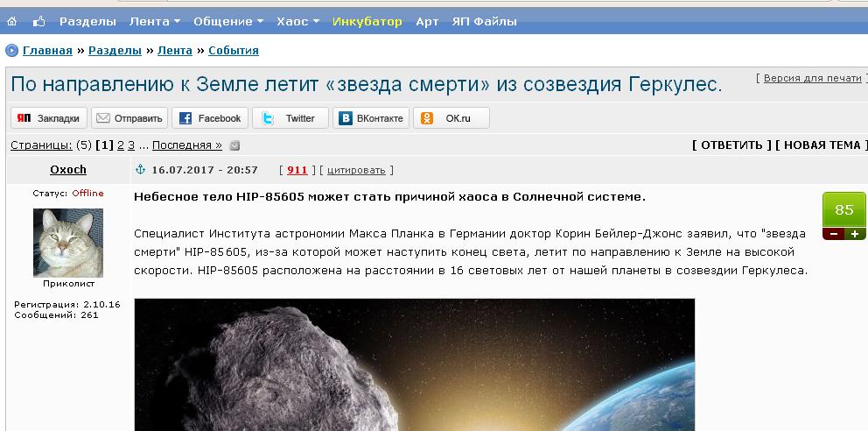This screenshot has width=868, height=431.
Task: Click the green rating score 85
Action: 844,210
